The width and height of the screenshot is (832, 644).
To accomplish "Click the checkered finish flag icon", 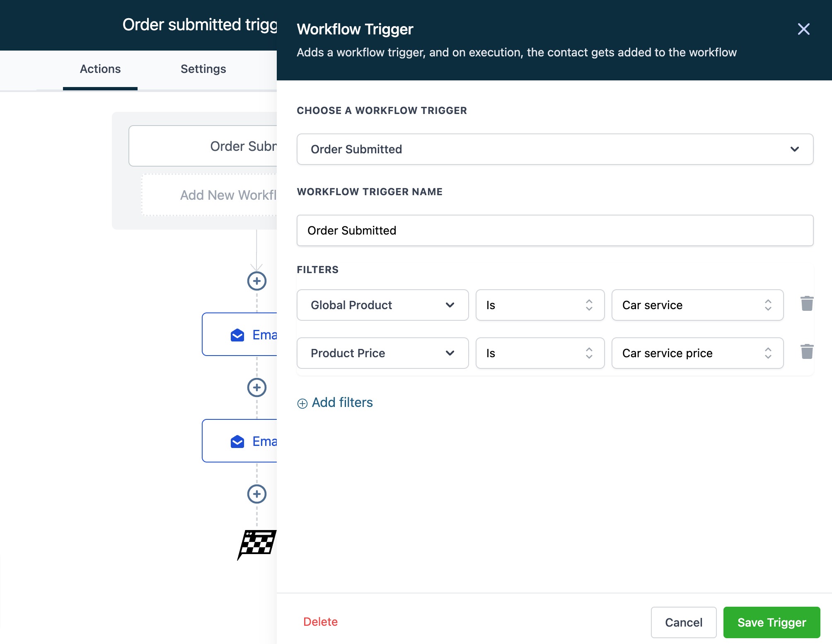I will 257,544.
